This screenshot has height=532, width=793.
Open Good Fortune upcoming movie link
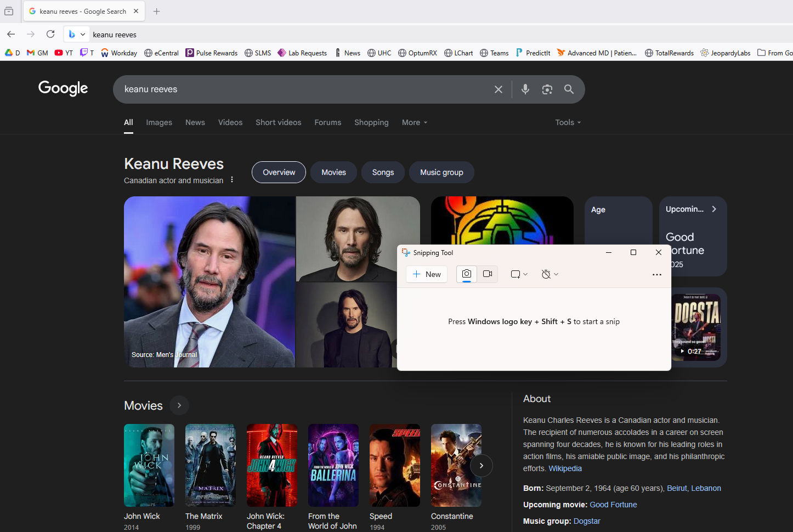(x=613, y=505)
